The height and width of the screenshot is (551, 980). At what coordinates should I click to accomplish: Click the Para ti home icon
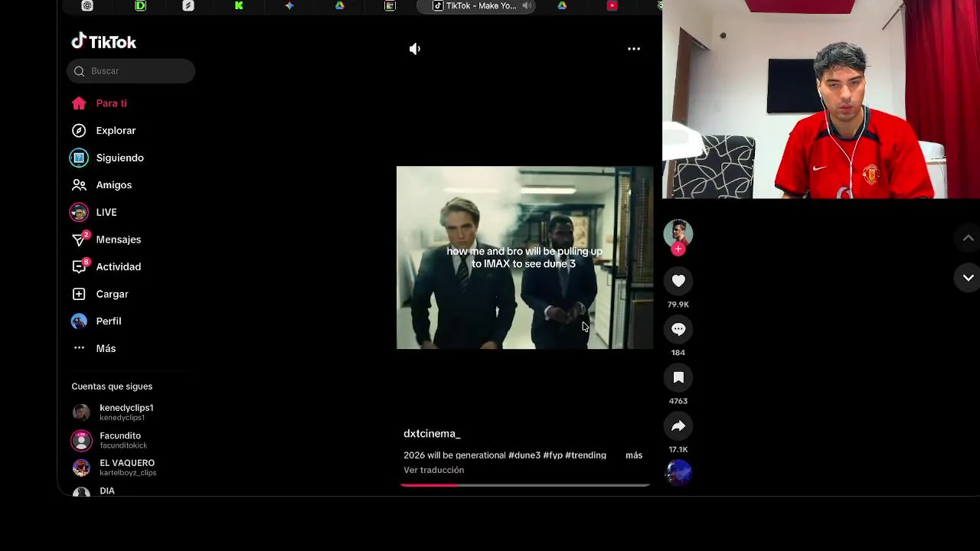[x=79, y=103]
